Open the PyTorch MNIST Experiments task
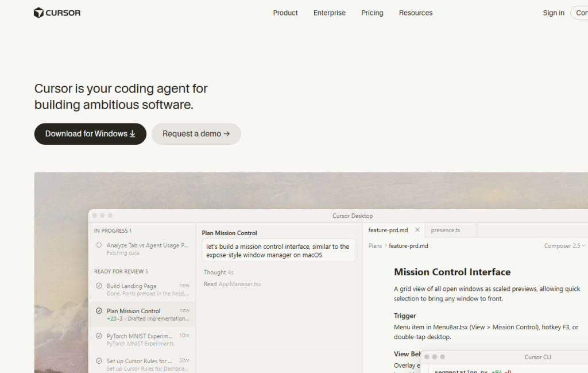The image size is (588, 373). click(142, 339)
